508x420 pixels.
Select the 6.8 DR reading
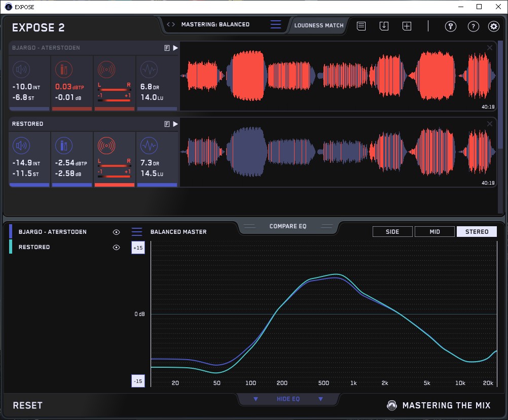click(150, 87)
